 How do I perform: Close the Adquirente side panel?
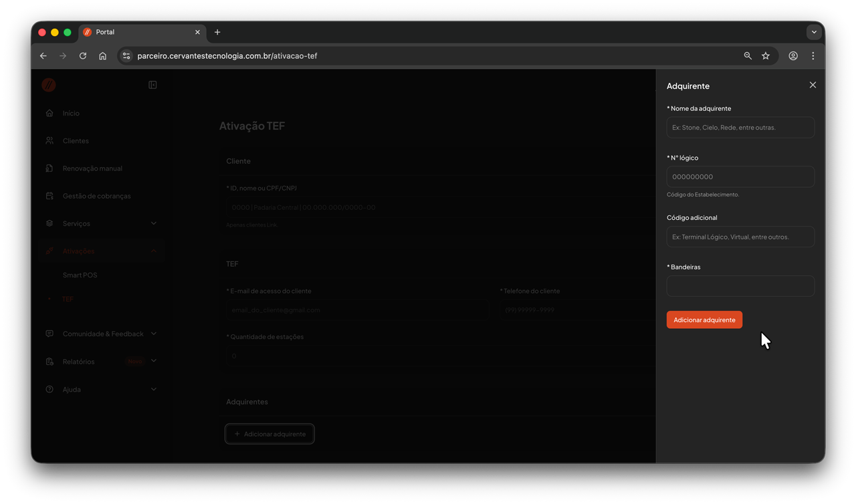click(x=813, y=85)
